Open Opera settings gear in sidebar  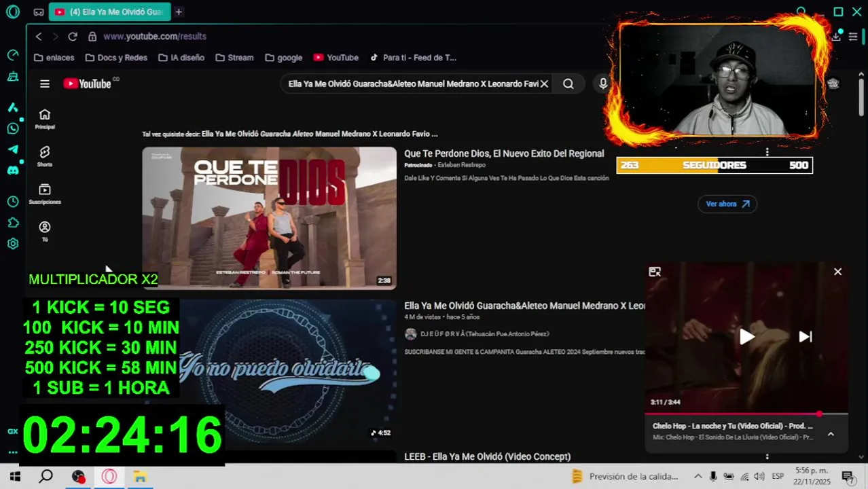(x=13, y=244)
